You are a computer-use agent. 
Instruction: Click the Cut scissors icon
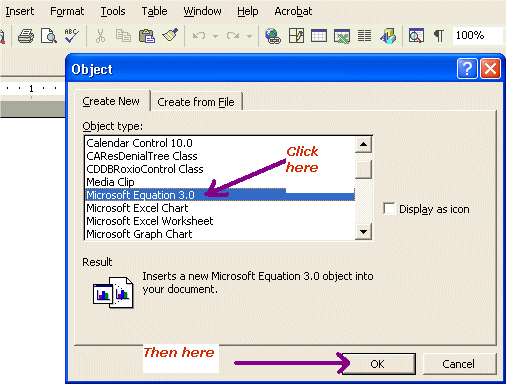point(100,36)
